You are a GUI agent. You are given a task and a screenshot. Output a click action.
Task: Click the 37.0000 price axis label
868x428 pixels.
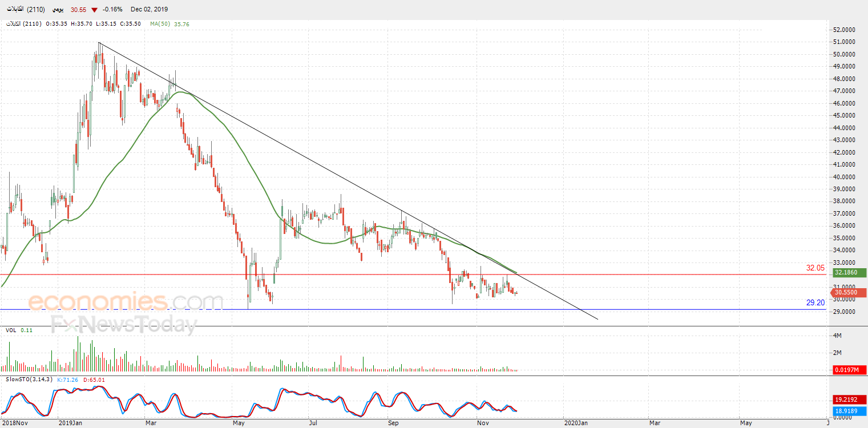pyautogui.click(x=845, y=213)
